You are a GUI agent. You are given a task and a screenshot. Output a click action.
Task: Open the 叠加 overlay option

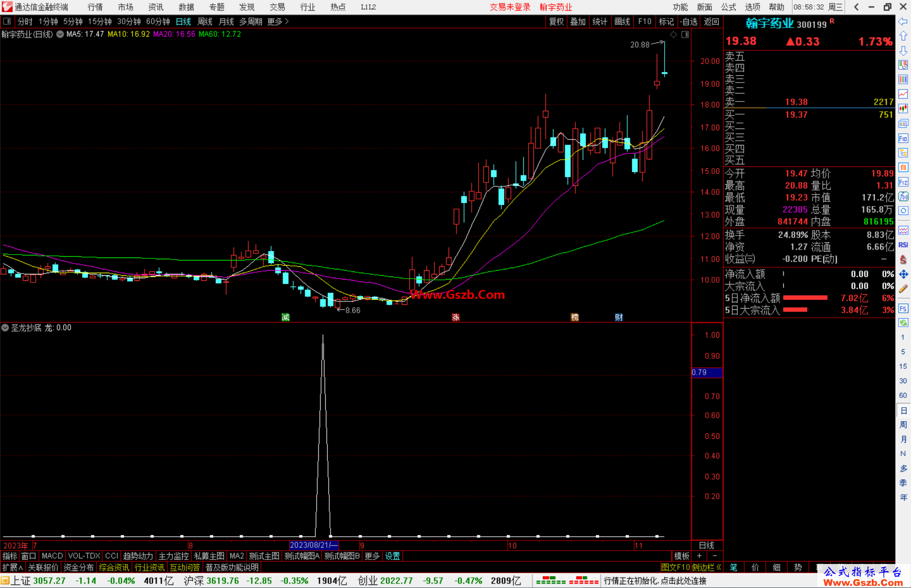coord(578,21)
